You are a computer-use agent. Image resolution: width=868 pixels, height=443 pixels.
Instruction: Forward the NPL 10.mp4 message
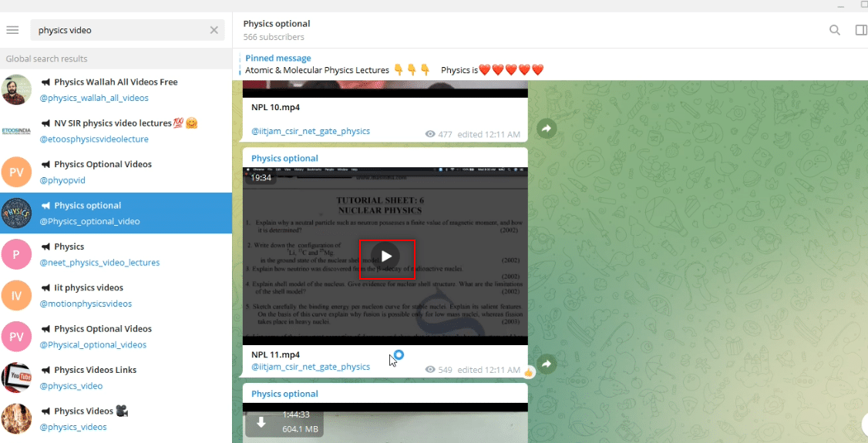point(547,129)
